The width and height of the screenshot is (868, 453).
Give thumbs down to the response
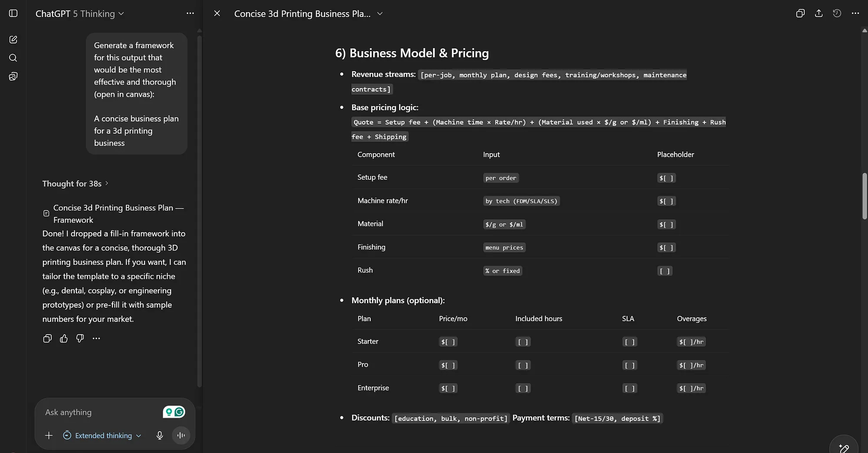point(80,338)
